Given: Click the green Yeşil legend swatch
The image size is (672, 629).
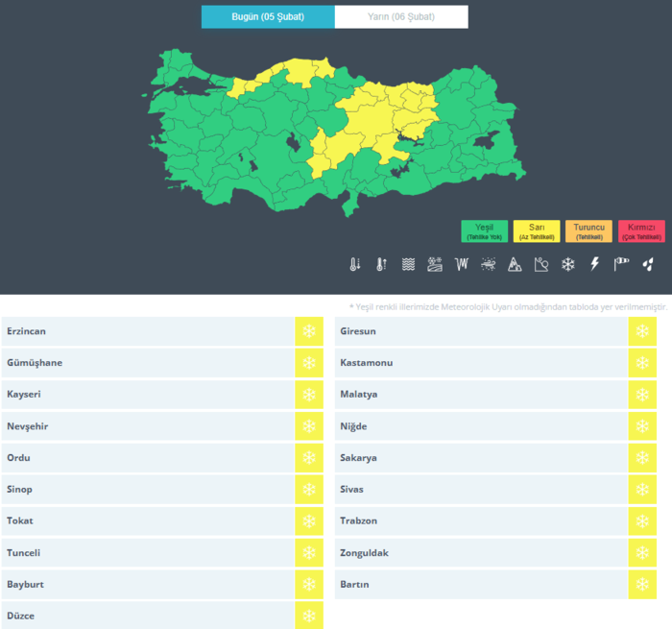Looking at the screenshot, I should coord(484,231).
